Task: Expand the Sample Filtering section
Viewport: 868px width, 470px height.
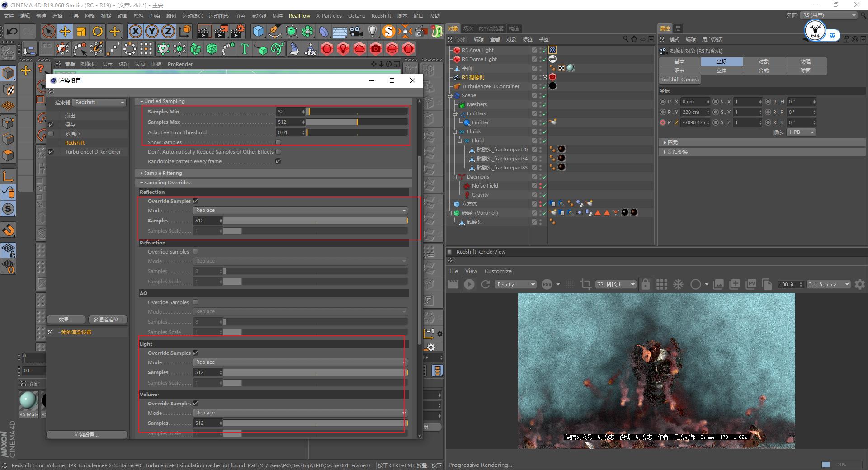Action: point(163,173)
